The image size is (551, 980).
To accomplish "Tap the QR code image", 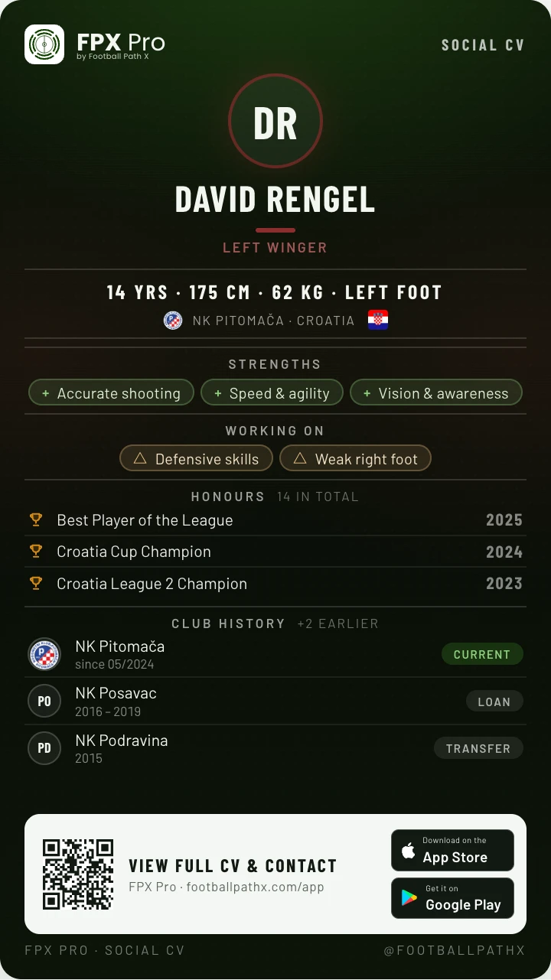I will click(78, 874).
